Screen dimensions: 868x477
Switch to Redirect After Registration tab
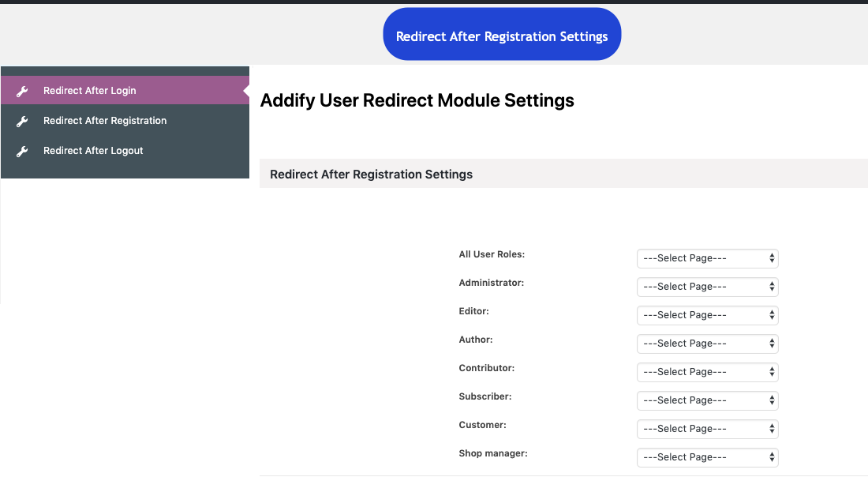[x=105, y=121]
